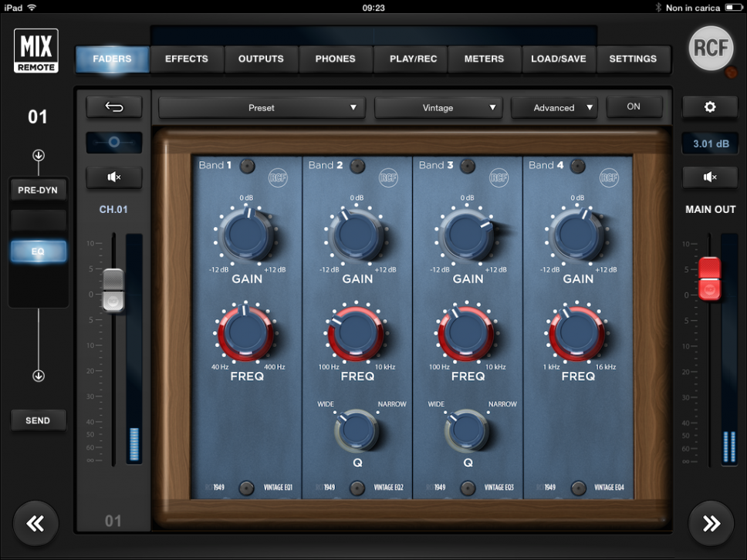Switch to the EFFECTS tab
The width and height of the screenshot is (747, 560).
pyautogui.click(x=187, y=59)
